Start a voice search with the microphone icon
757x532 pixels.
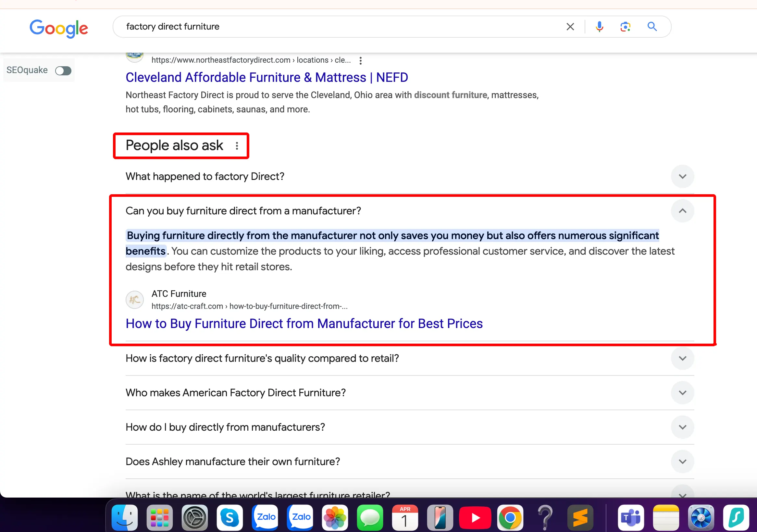599,26
